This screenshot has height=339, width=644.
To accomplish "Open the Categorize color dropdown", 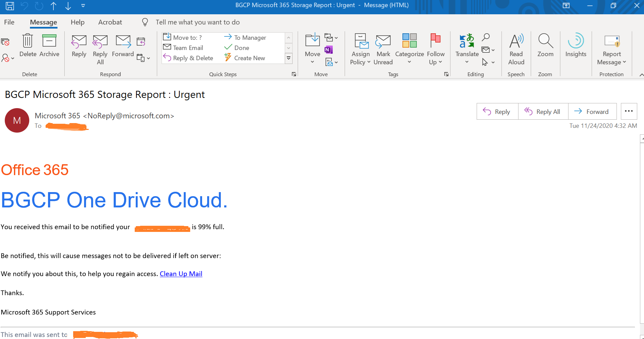I will (409, 58).
